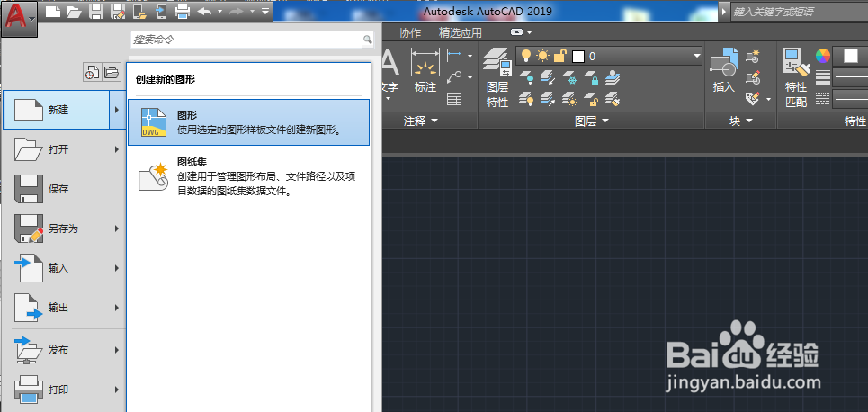868x412 pixels.
Task: Click Thaw All Layers sun icon
Action: [568, 99]
